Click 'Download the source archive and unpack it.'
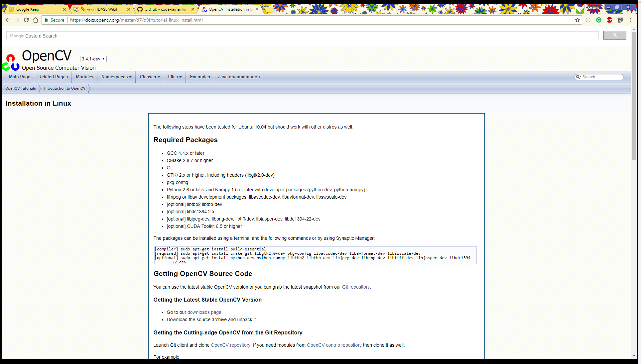This screenshot has width=641, height=364. (x=212, y=319)
